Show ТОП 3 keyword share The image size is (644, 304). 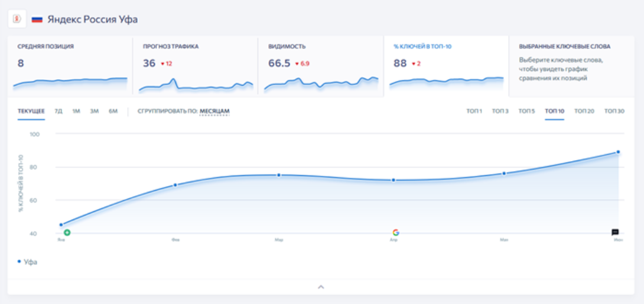coord(500,111)
